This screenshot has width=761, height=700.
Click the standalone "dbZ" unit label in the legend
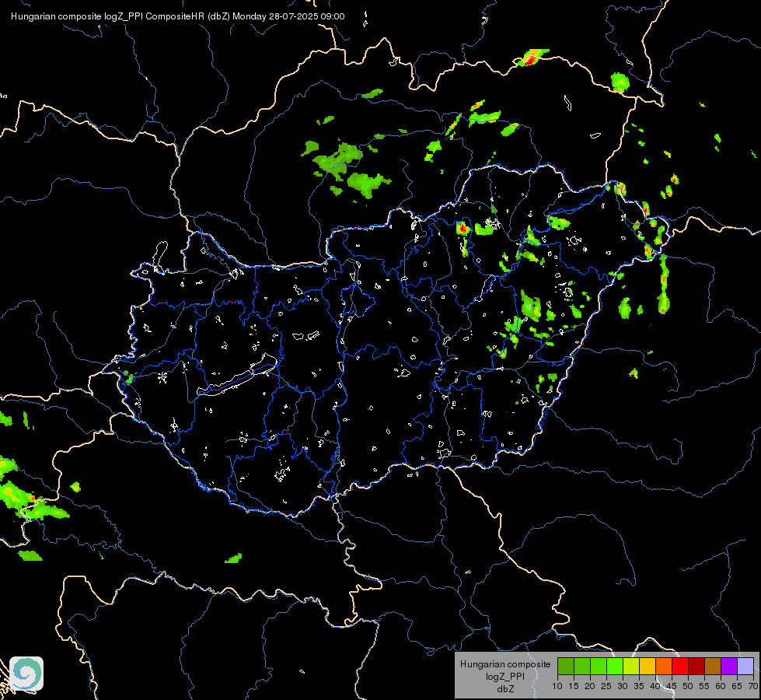[505, 689]
